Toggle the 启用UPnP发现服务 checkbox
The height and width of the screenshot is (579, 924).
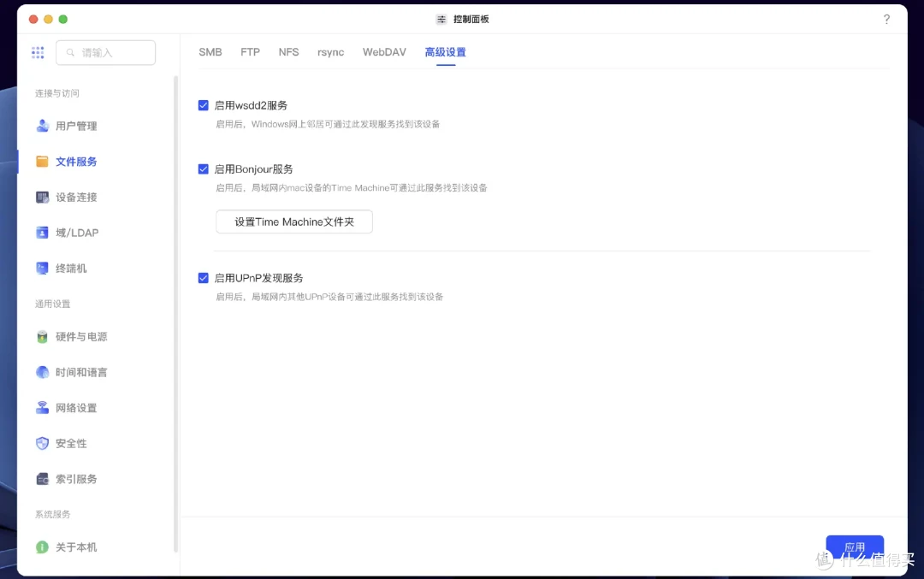pos(204,278)
